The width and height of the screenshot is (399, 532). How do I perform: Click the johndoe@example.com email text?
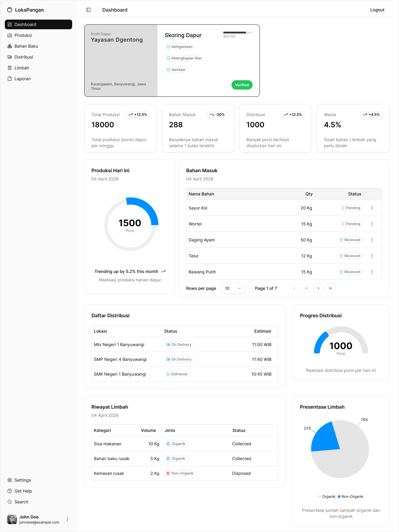point(39,522)
